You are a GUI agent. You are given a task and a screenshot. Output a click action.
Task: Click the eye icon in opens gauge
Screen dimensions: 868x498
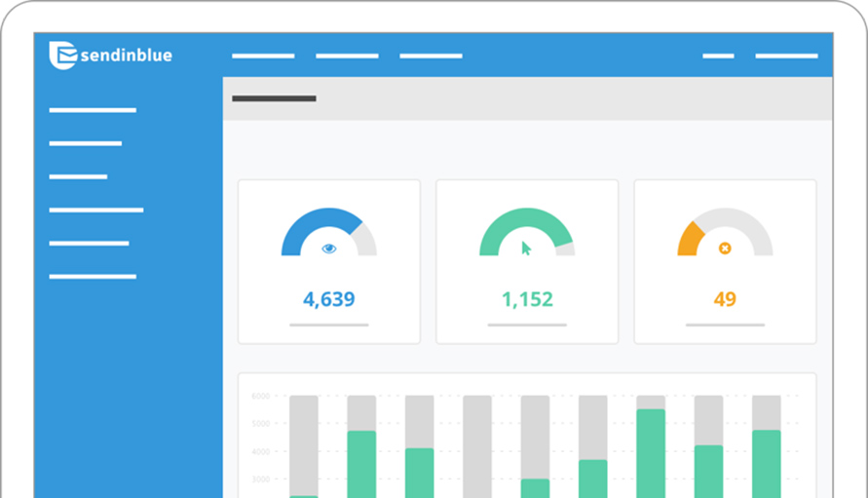(329, 249)
